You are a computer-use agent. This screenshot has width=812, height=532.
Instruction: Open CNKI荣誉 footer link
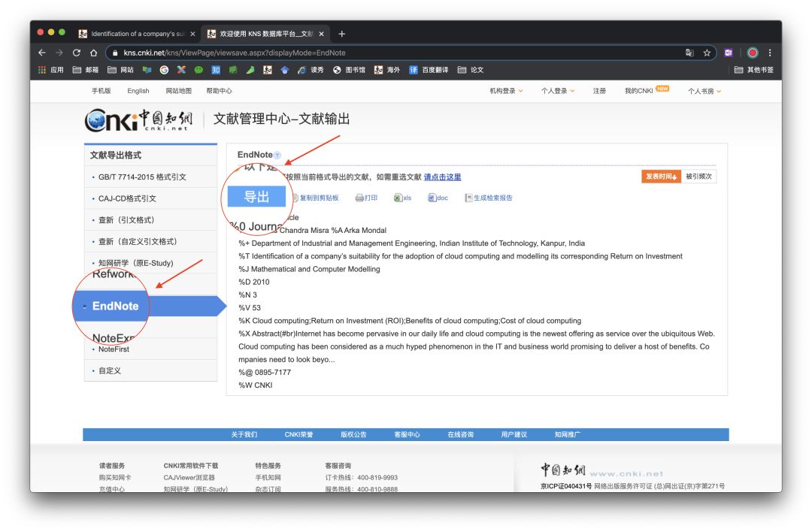[x=298, y=435]
